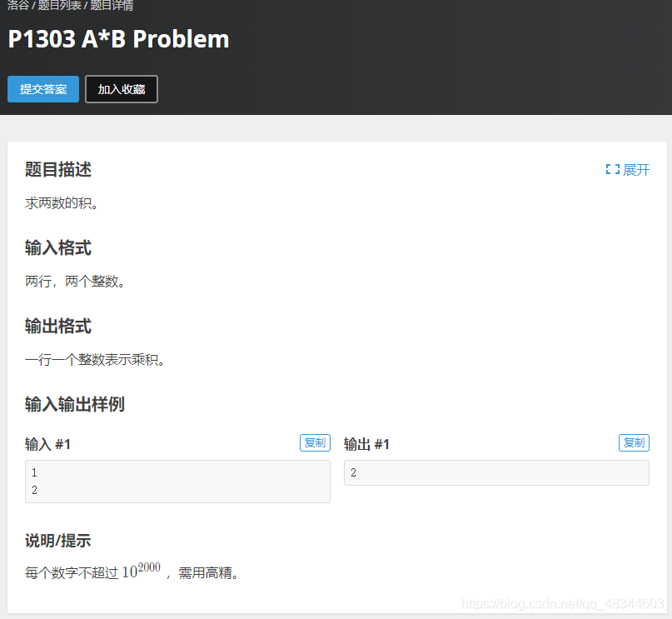Click the P1303 A*B Problem title
Viewport: 672px width, 619px height.
[x=117, y=39]
